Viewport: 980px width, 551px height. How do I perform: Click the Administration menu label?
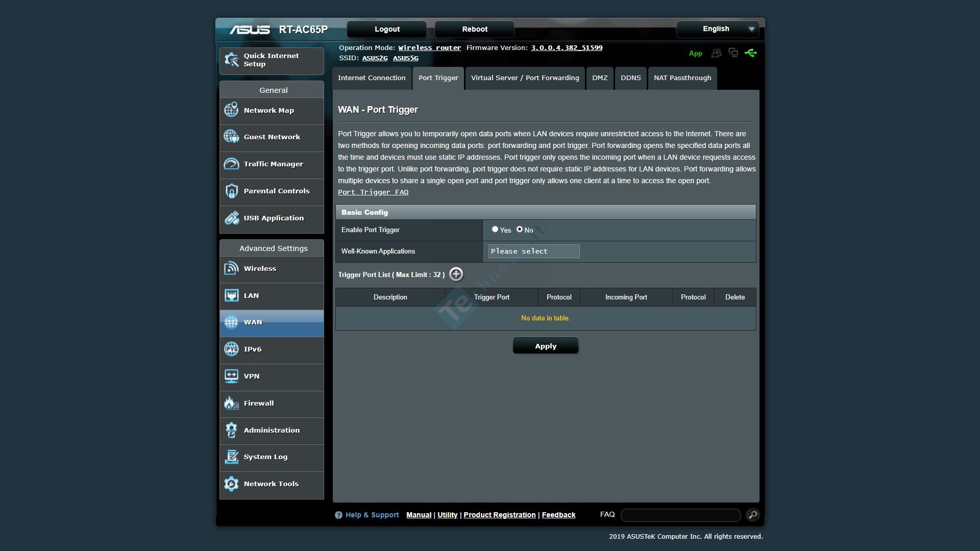(x=272, y=431)
